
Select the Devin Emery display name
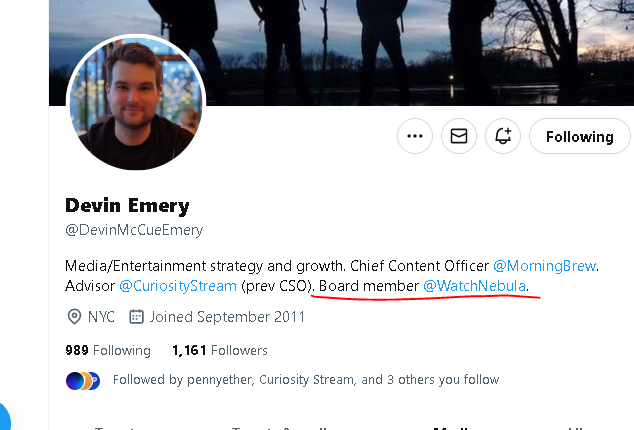pyautogui.click(x=127, y=206)
